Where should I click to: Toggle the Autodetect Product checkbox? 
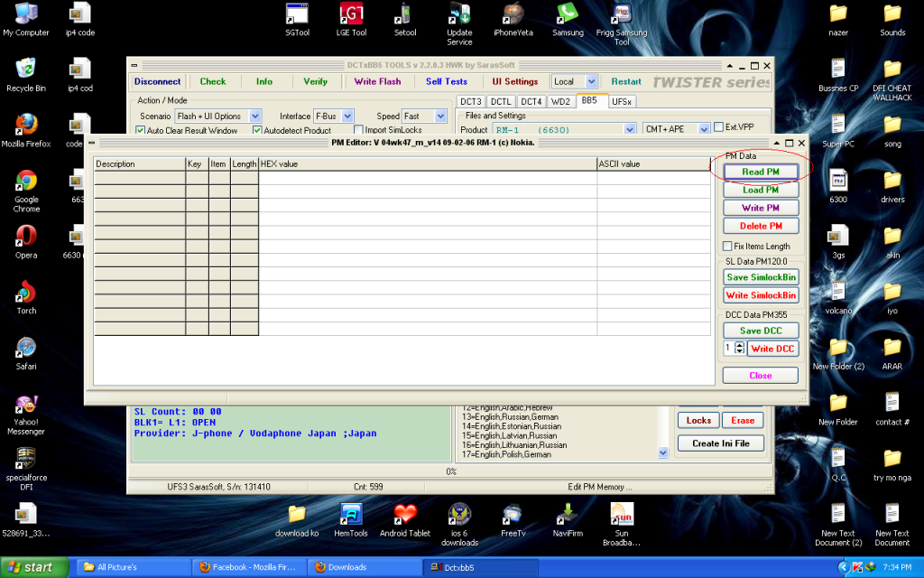257,131
